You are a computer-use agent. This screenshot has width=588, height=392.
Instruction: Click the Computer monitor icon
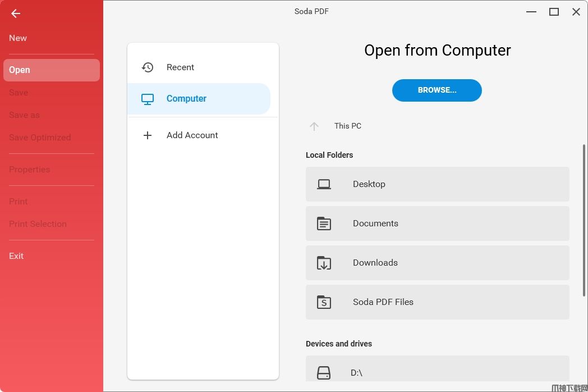click(x=148, y=99)
